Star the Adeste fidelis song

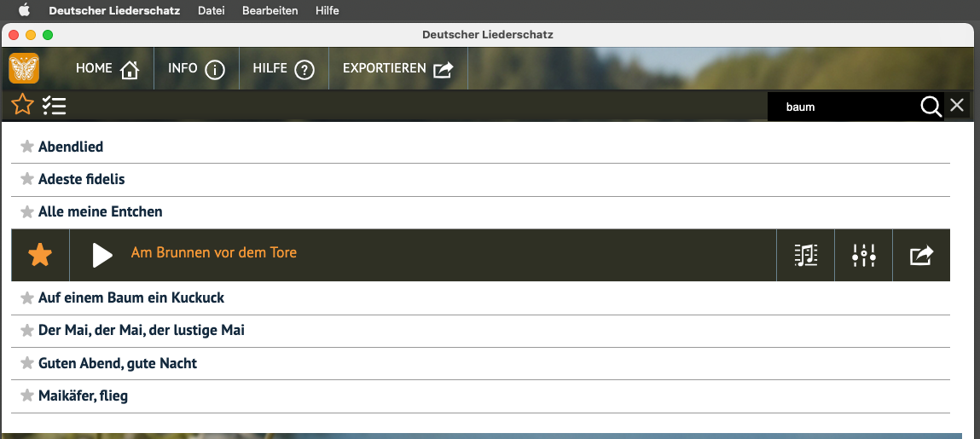point(27,179)
